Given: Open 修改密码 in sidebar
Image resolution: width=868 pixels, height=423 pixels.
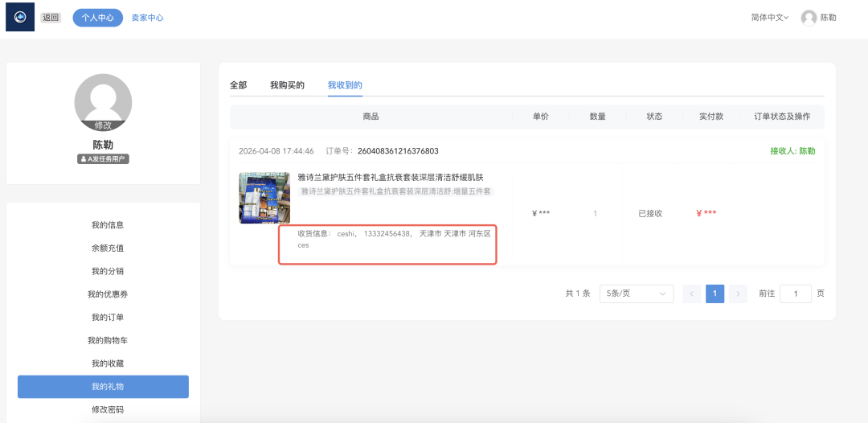Looking at the screenshot, I should tap(108, 410).
